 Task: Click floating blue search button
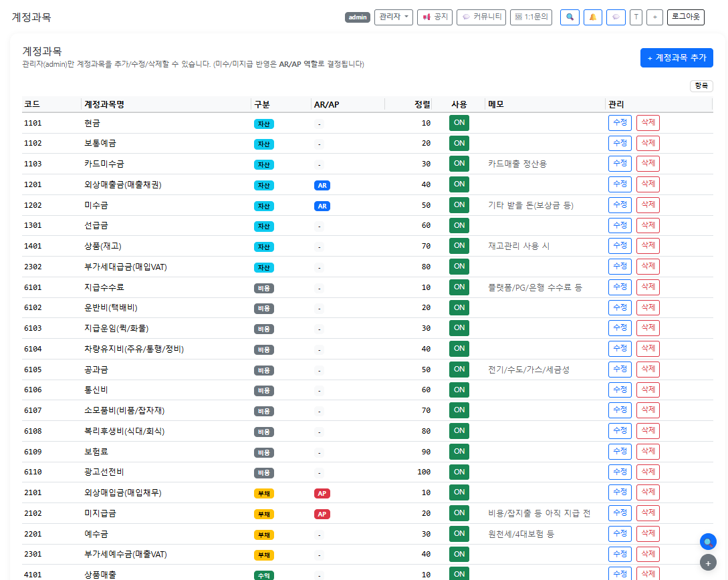point(708,541)
